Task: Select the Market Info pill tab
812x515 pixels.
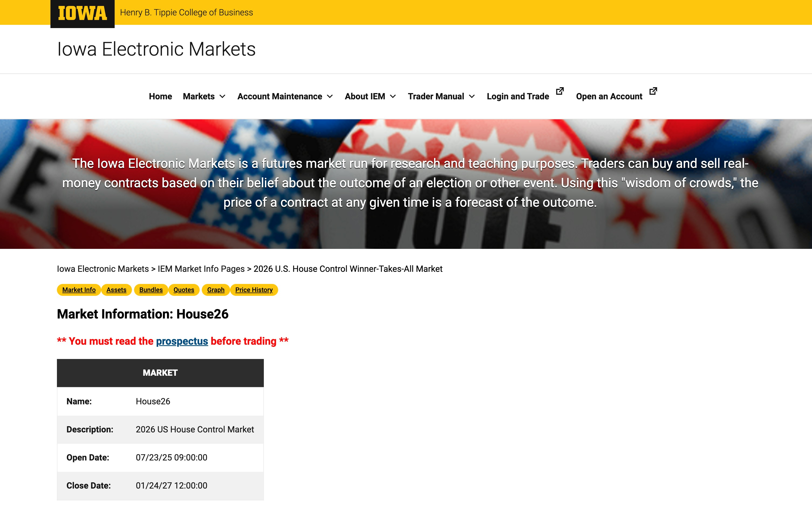Action: click(x=79, y=290)
